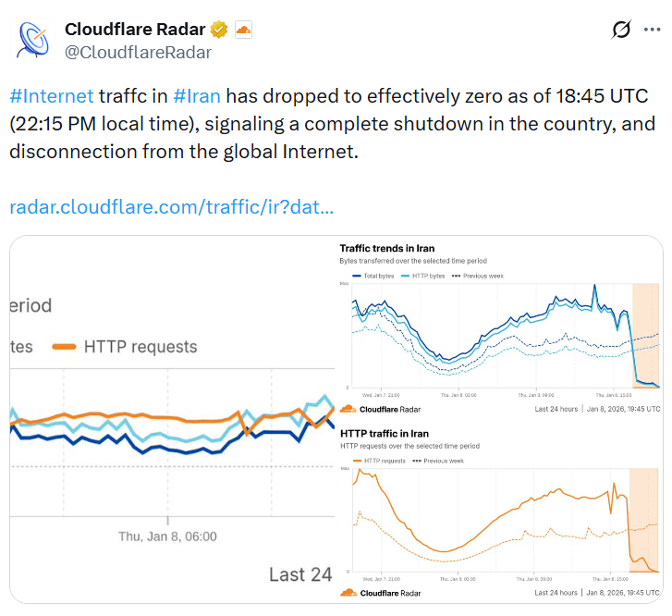Open the three-dot more options menu
The image size is (672, 616).
[654, 30]
